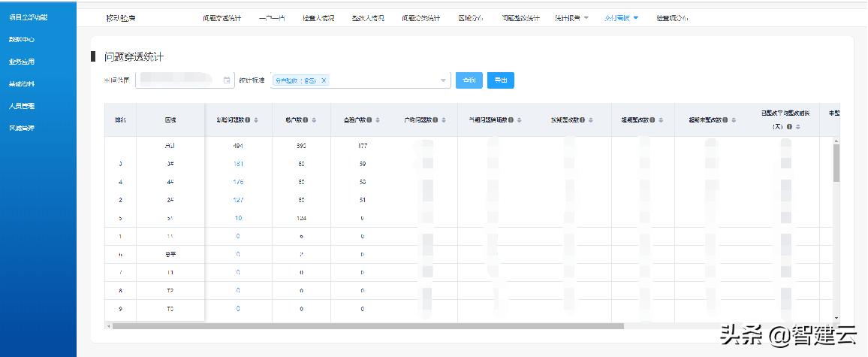This screenshot has width=868, height=357.
Task: Sort the table by 总户数 column
Action: tap(314, 120)
